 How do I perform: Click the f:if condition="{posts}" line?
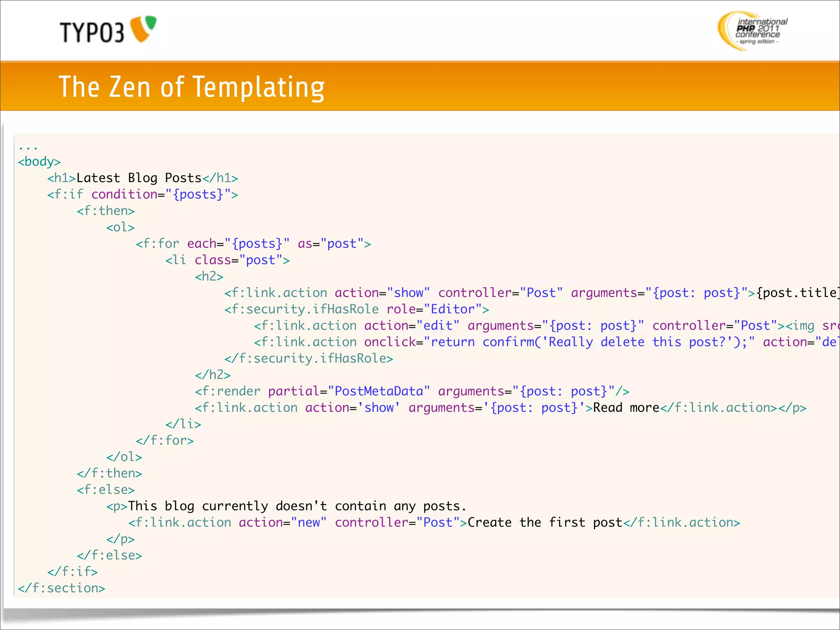143,194
